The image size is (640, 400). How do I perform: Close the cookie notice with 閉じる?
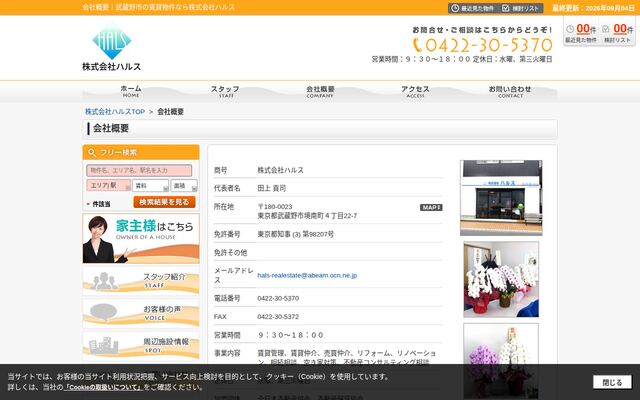click(x=612, y=382)
